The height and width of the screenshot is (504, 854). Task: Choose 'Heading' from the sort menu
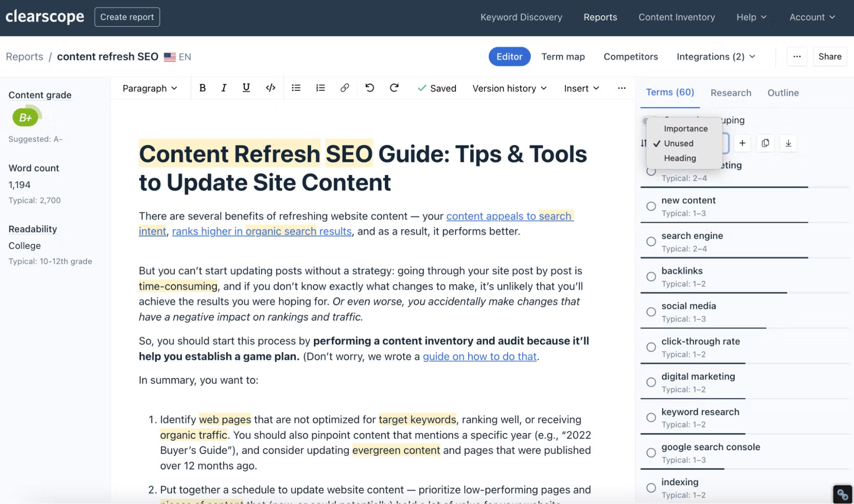coord(680,158)
